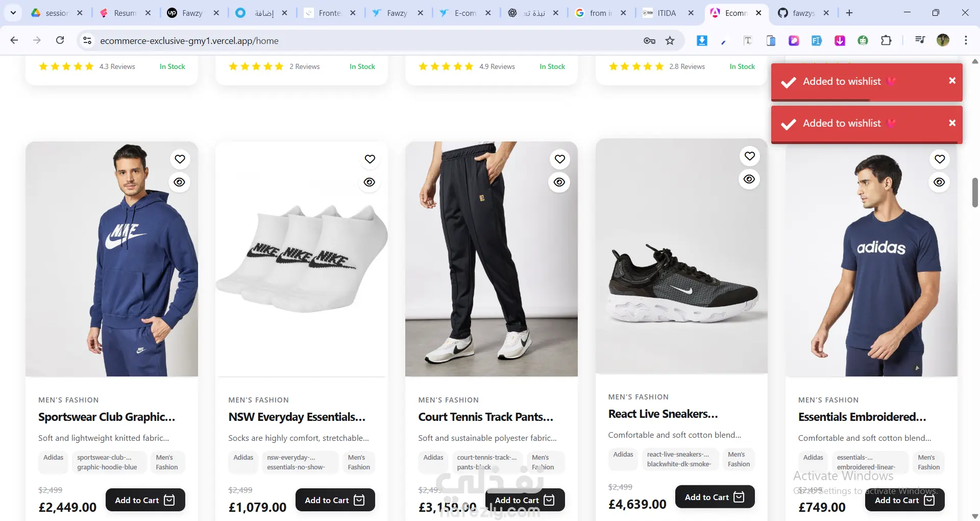Open the tab search dropdown arrow

tap(13, 13)
